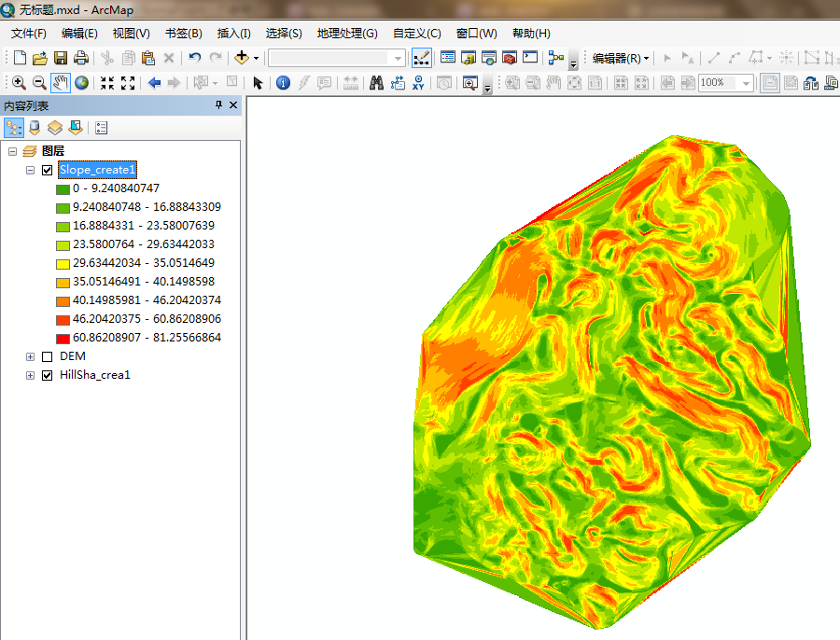Select the Zoom In tool
The width and height of the screenshot is (840, 640).
pos(19,83)
